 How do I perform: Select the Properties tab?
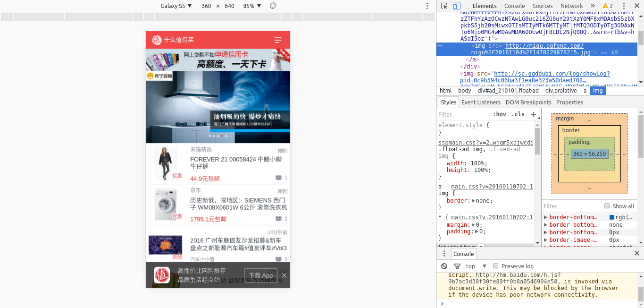pos(569,102)
